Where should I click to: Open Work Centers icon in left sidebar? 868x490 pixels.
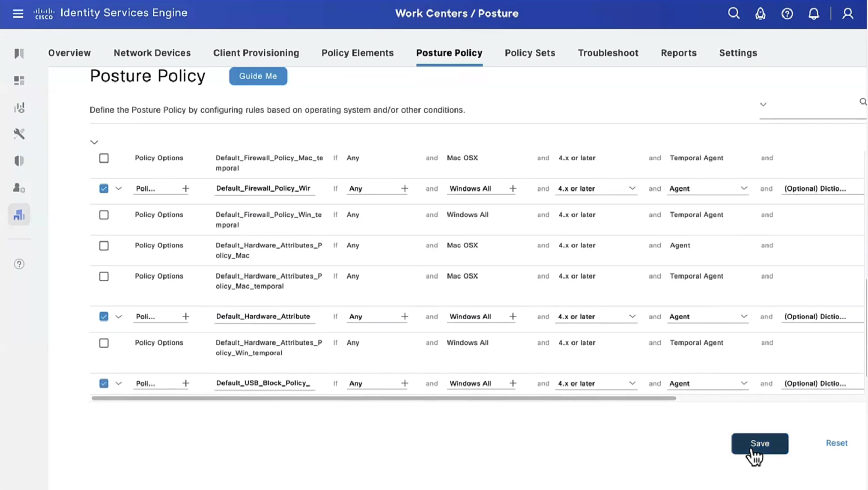click(19, 215)
